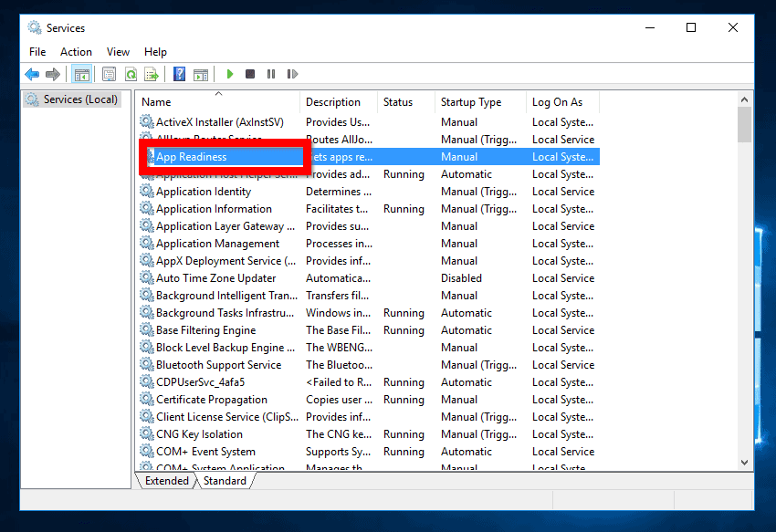
Task: Select Background Tasks Infrastructure service row
Action: [369, 313]
